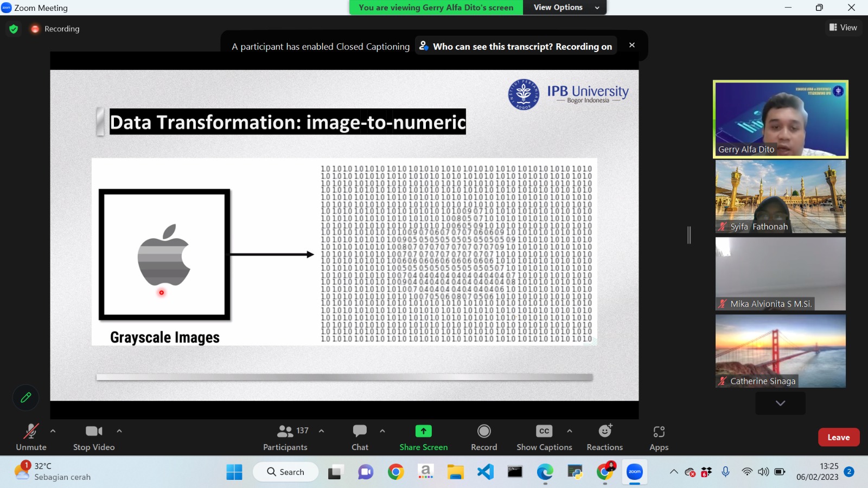
Task: Click the taskbar Search box
Action: [x=286, y=472]
